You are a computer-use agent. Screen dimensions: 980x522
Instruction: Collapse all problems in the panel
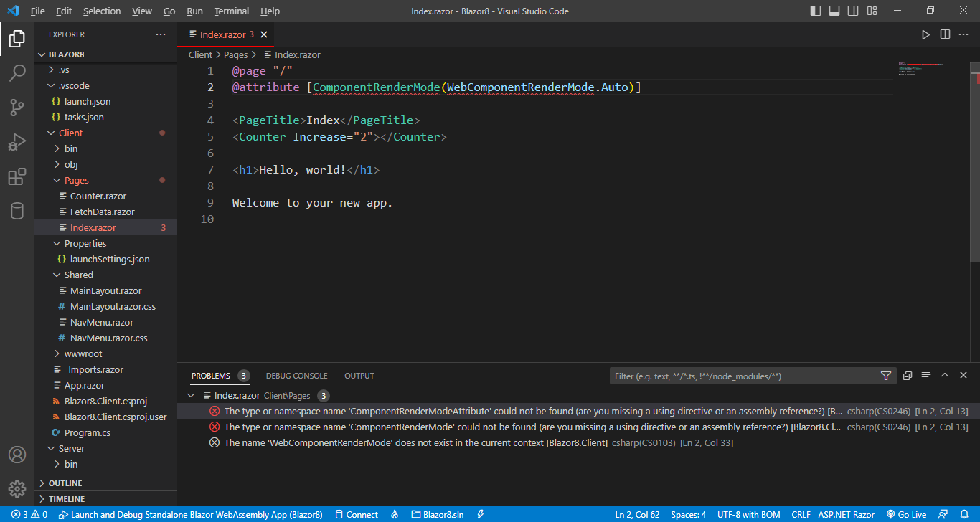[908, 376]
